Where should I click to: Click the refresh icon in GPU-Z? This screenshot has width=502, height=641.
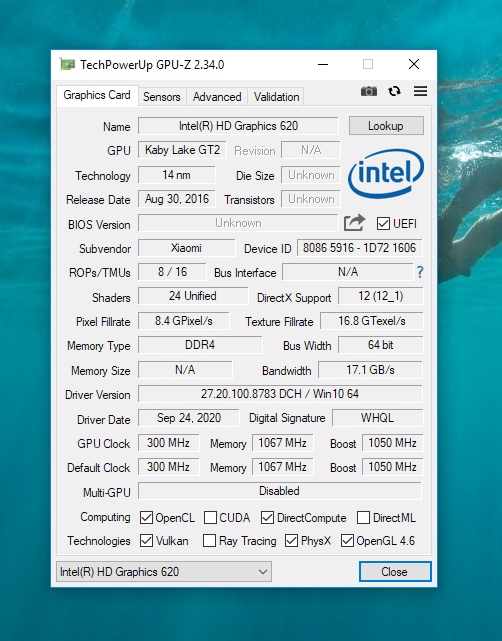click(x=394, y=91)
